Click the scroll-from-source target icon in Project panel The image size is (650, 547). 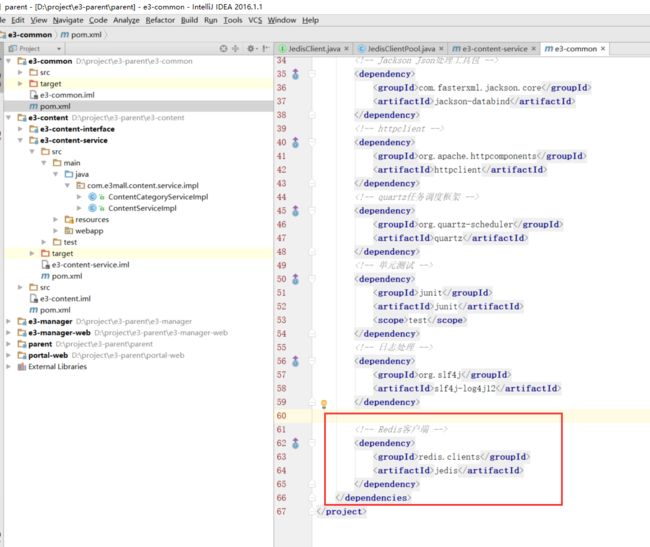[223, 48]
